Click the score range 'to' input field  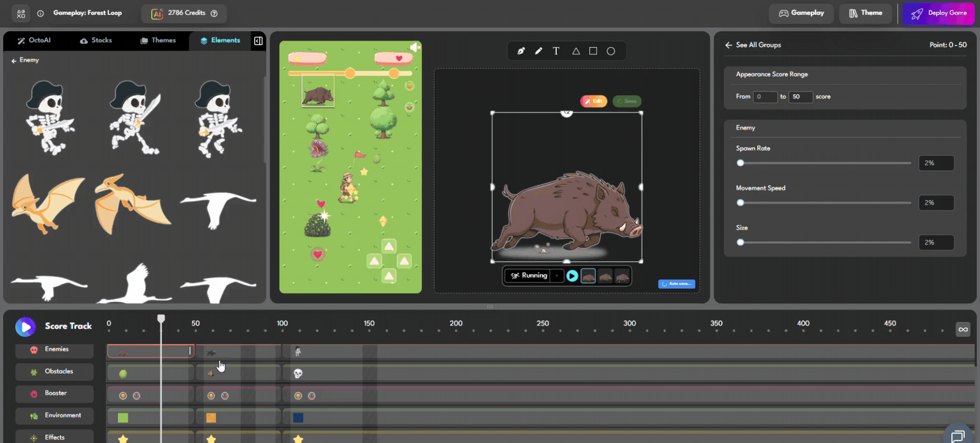pyautogui.click(x=800, y=97)
